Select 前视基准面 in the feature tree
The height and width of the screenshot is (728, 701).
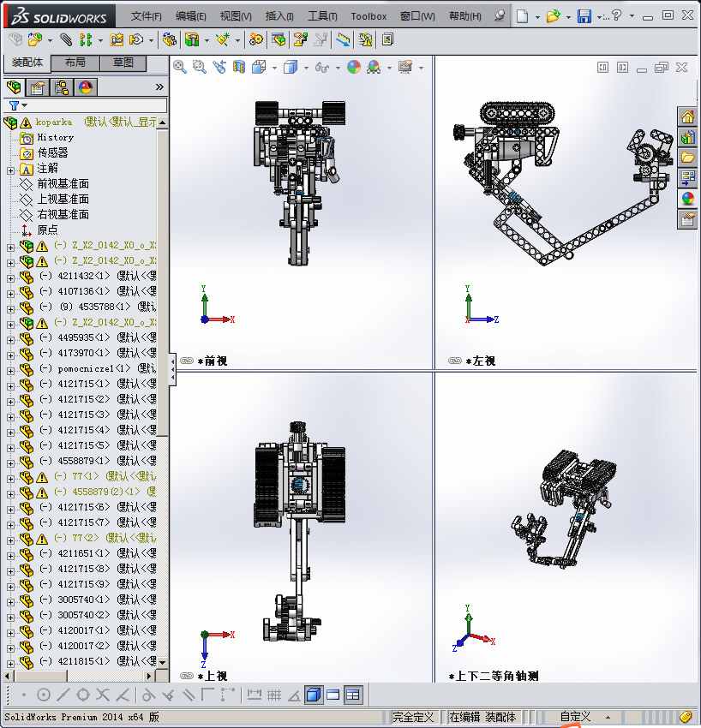click(63, 184)
